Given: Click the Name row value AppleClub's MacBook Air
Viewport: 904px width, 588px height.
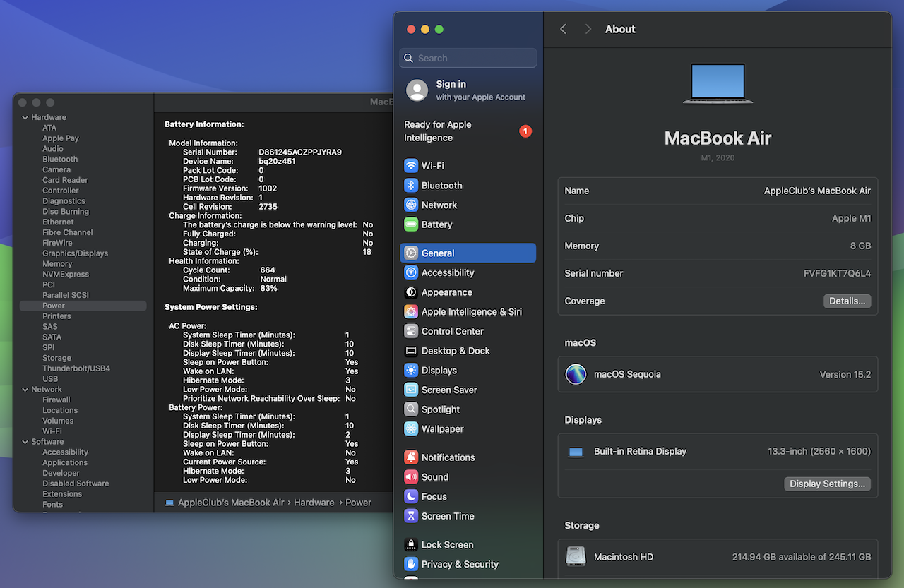Looking at the screenshot, I should (x=817, y=191).
